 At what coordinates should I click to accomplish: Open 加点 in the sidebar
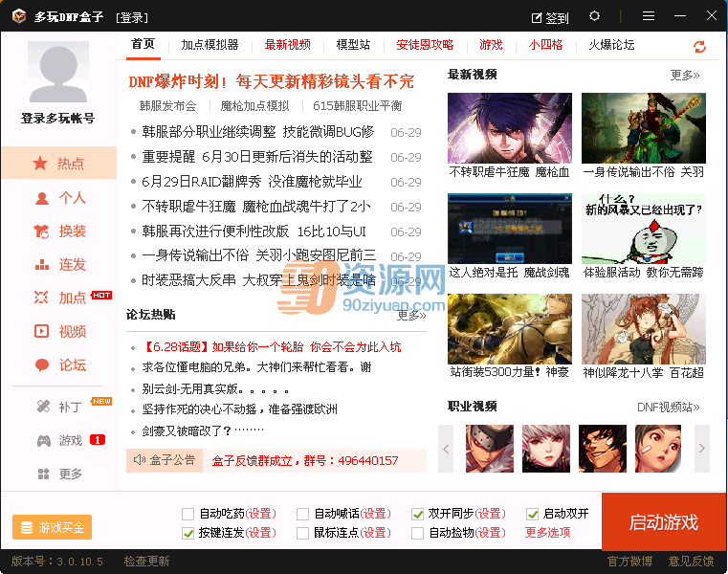pyautogui.click(x=58, y=298)
